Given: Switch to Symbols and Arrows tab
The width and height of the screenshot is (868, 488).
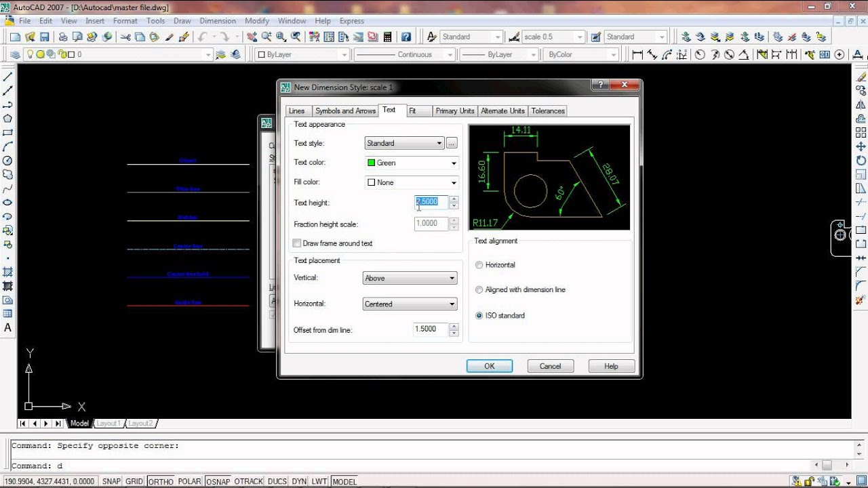Looking at the screenshot, I should pyautogui.click(x=345, y=111).
